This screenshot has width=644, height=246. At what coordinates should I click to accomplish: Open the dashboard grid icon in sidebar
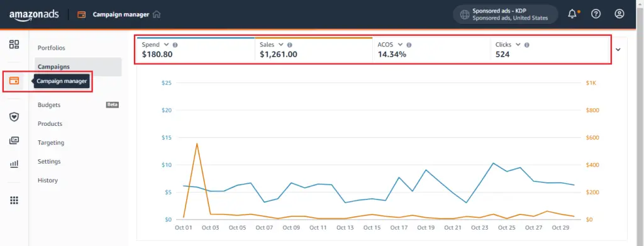[14, 44]
